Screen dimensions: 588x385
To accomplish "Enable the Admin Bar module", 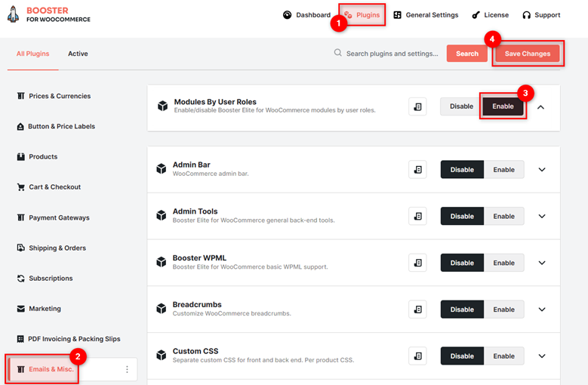I will tap(503, 169).
